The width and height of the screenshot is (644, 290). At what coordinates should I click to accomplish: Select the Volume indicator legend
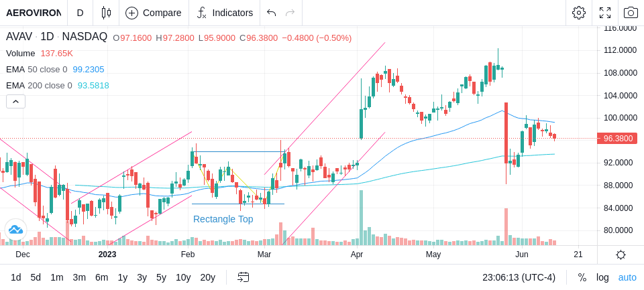[x=21, y=54]
